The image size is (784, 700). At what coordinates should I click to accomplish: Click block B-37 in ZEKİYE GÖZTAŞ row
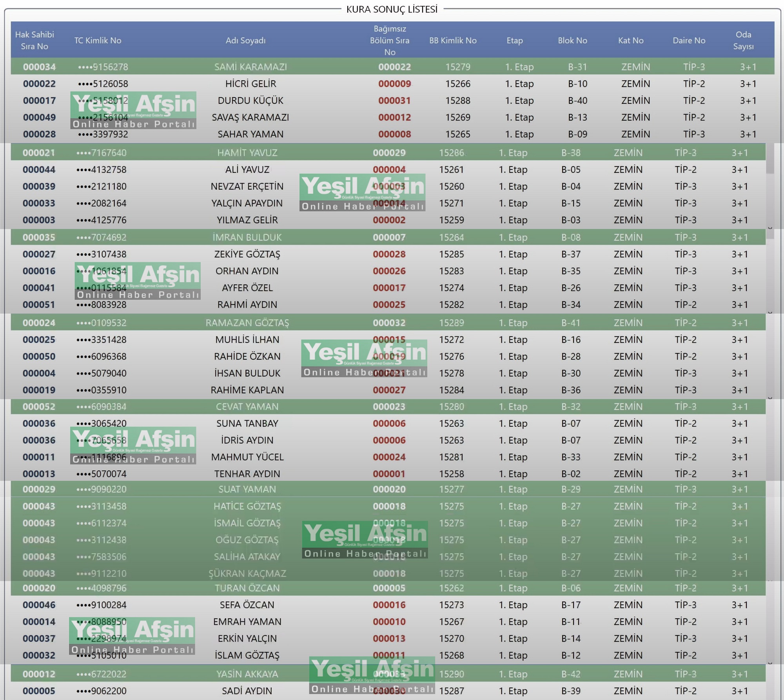pyautogui.click(x=571, y=254)
